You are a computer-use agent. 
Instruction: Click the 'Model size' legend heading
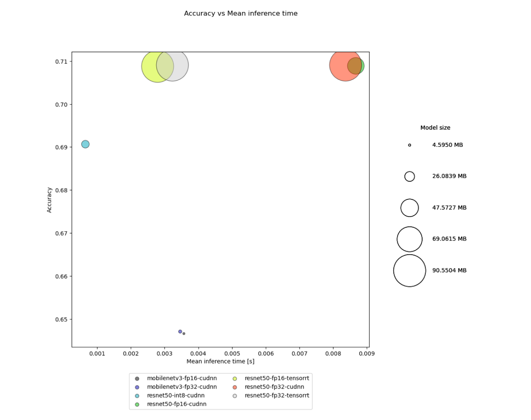point(435,128)
